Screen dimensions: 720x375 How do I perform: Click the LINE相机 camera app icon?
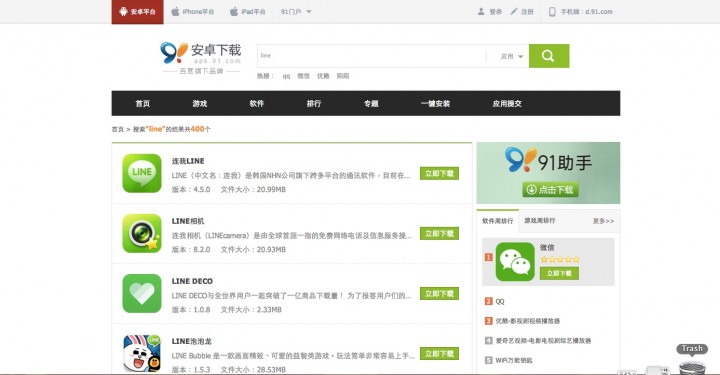click(142, 233)
